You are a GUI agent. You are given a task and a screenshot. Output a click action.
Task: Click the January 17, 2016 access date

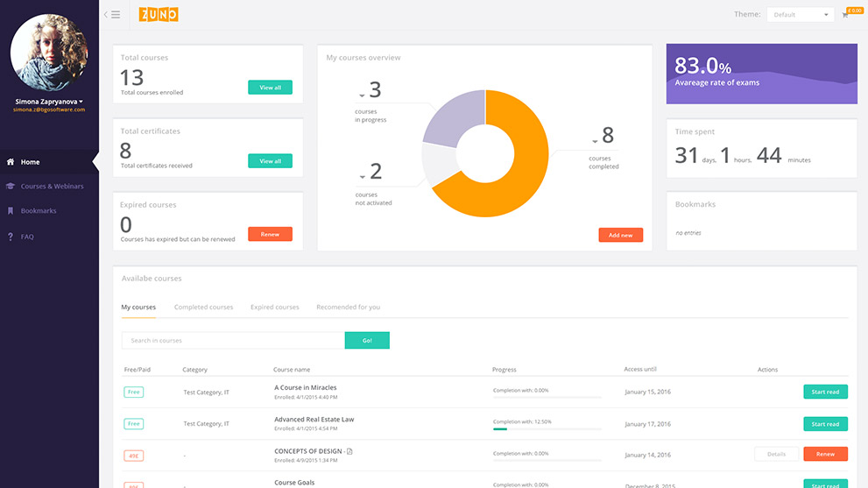point(647,424)
